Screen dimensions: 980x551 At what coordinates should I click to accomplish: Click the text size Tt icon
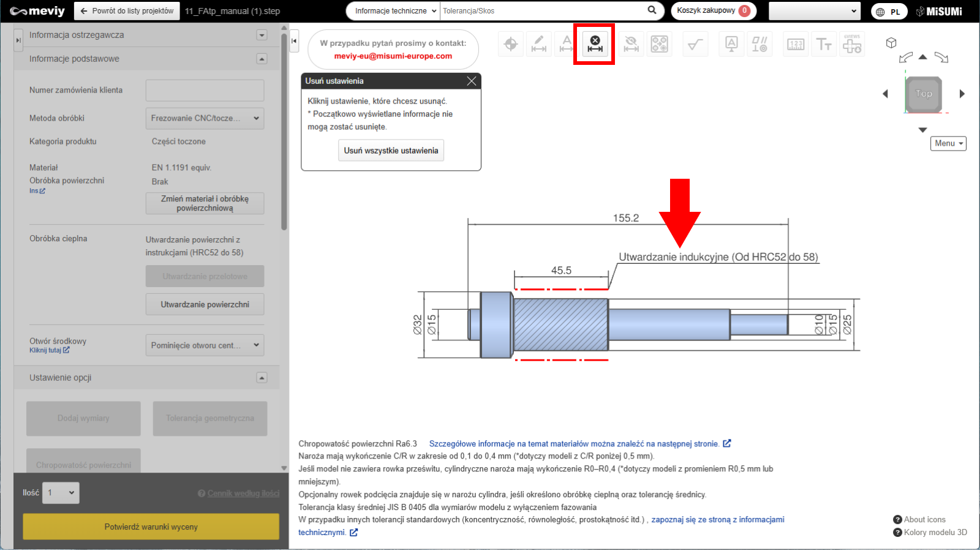tap(824, 44)
